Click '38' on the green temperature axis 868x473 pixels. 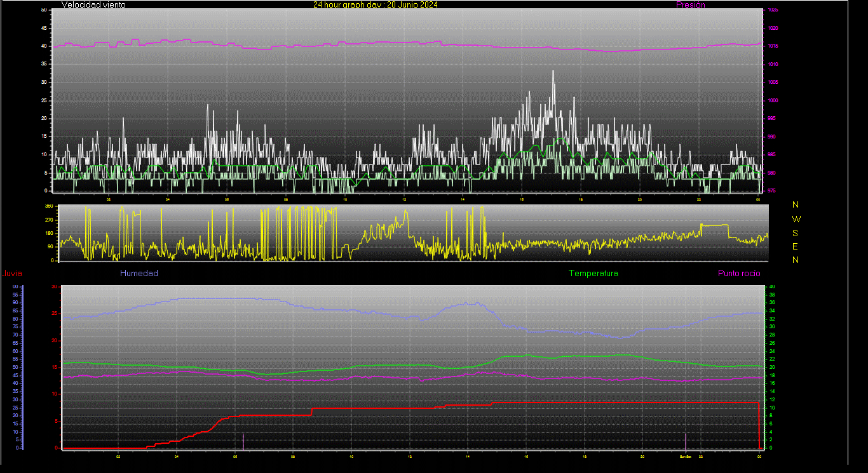pos(772,295)
